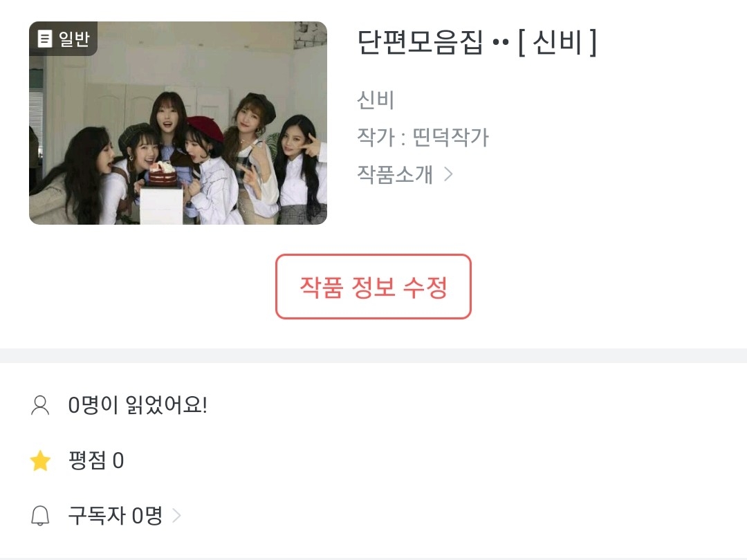Open the 구독자 0명 subscriber list
The width and height of the screenshot is (747, 560).
point(115,516)
